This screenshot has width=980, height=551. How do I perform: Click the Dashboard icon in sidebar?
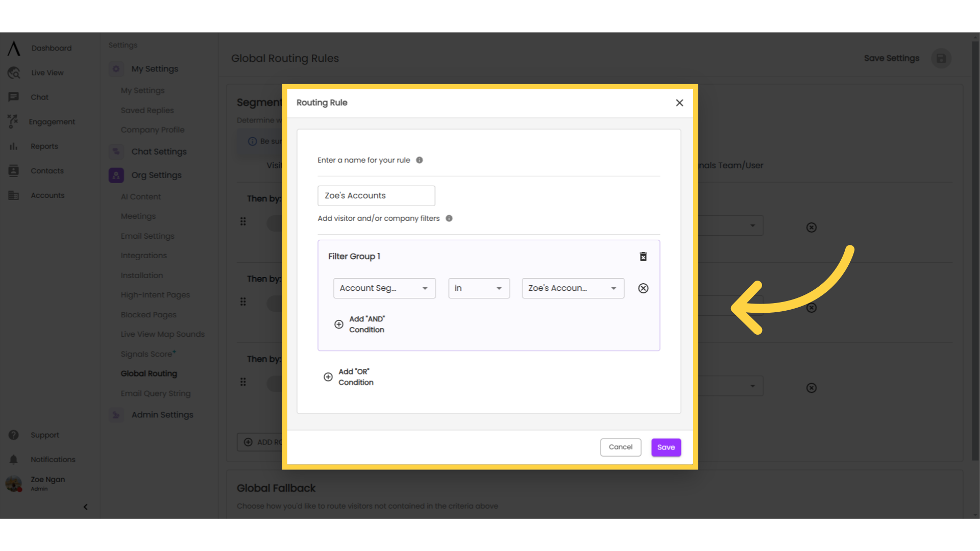pos(13,48)
